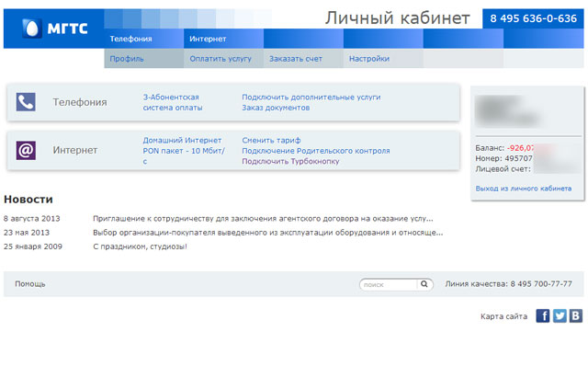Click the date 8 августа 2013
This screenshot has width=588, height=378.
32,219
